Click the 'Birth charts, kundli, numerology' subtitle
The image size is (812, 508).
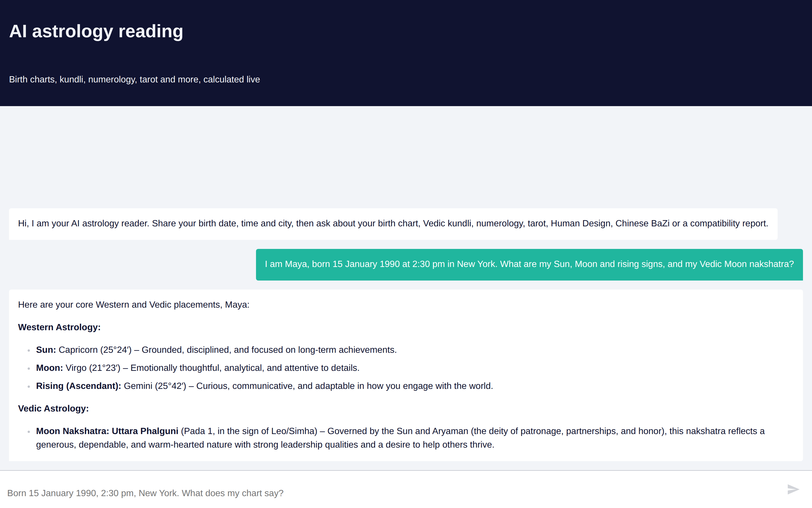(x=134, y=79)
